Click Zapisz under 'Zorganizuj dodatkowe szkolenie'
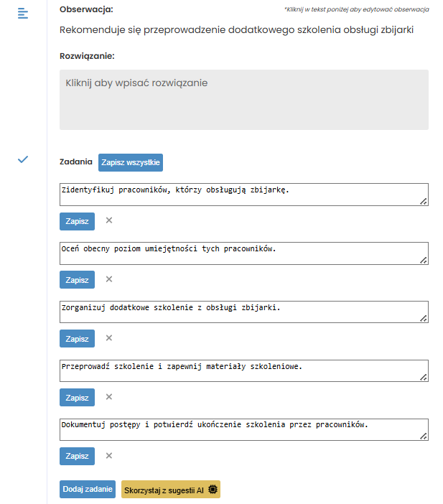 [x=77, y=338]
